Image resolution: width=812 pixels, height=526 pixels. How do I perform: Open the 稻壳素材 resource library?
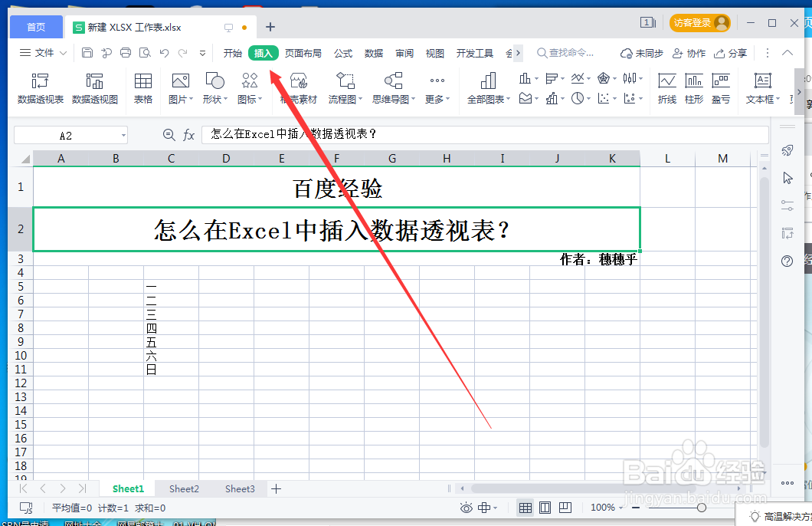pyautogui.click(x=297, y=87)
